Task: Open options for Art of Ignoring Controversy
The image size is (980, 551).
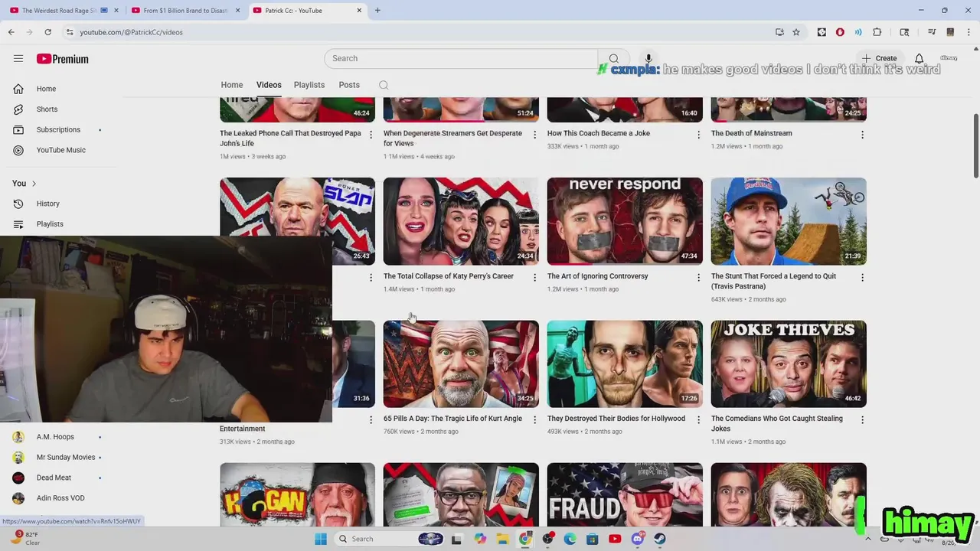Action: [698, 278]
